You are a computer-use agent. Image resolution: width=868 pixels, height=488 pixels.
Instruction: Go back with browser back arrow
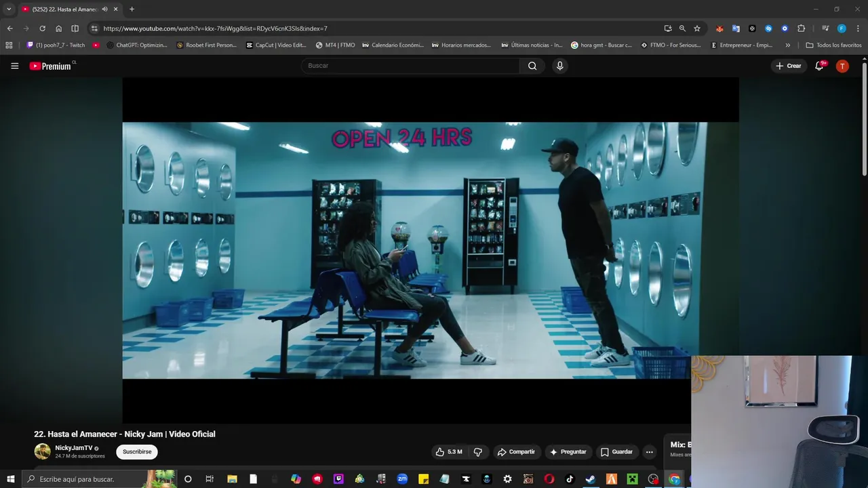pos(9,28)
